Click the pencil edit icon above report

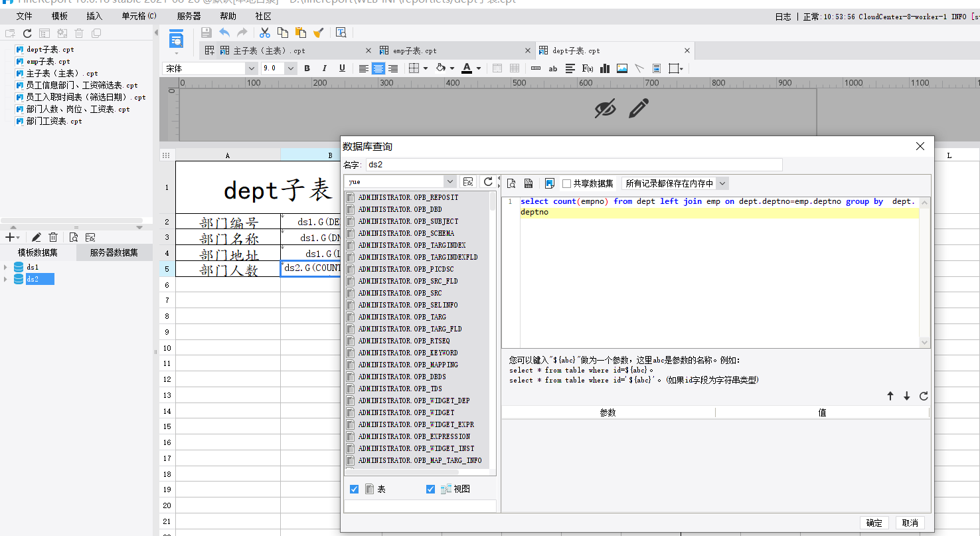[x=639, y=108]
